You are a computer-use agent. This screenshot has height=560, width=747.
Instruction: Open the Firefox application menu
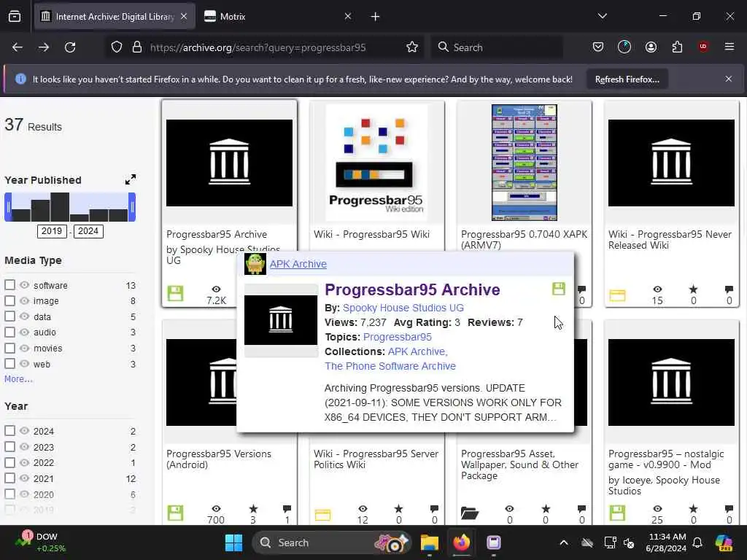(729, 47)
